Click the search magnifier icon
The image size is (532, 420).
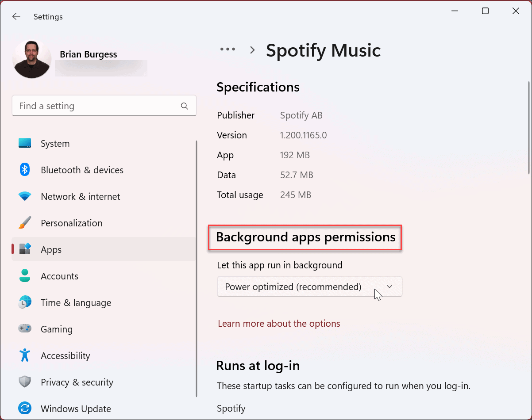click(185, 106)
